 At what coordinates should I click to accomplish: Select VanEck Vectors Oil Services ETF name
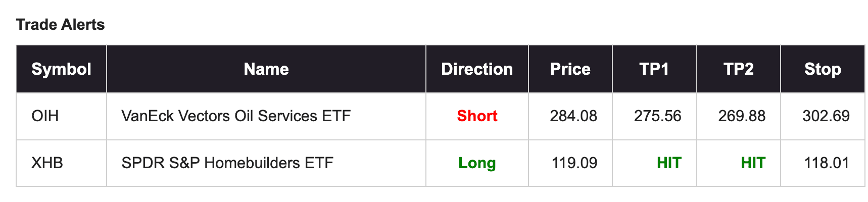coord(236,116)
